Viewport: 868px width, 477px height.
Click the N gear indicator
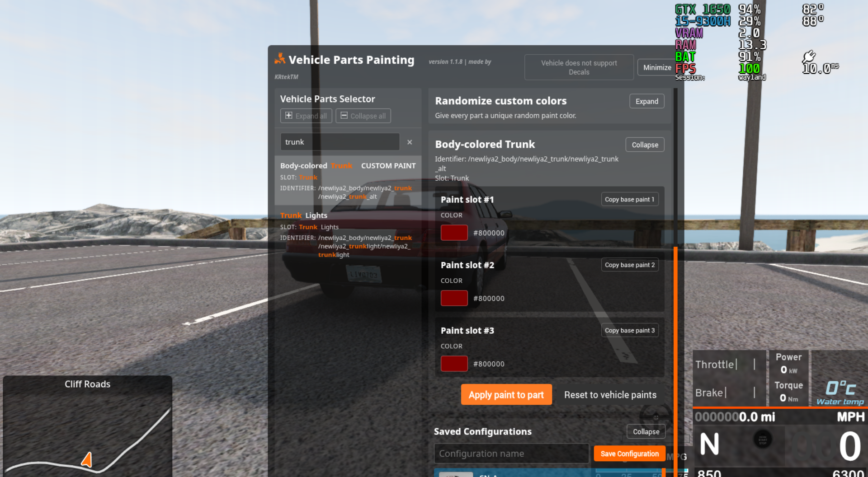point(709,444)
